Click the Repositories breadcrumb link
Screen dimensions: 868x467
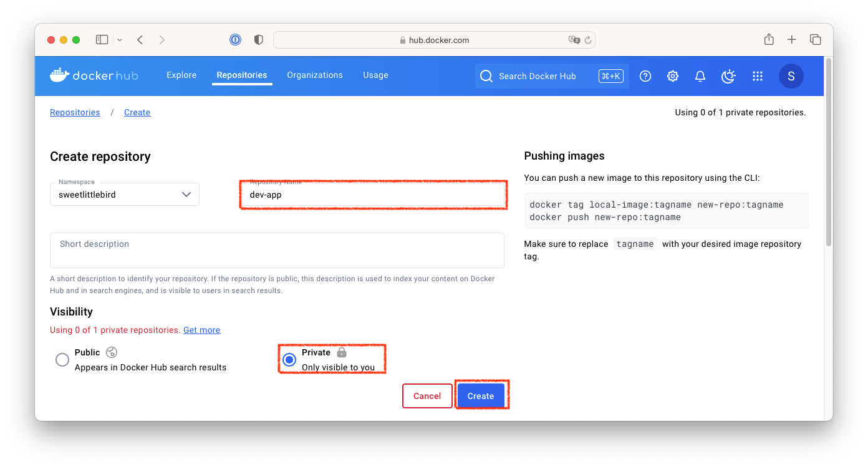tap(75, 112)
